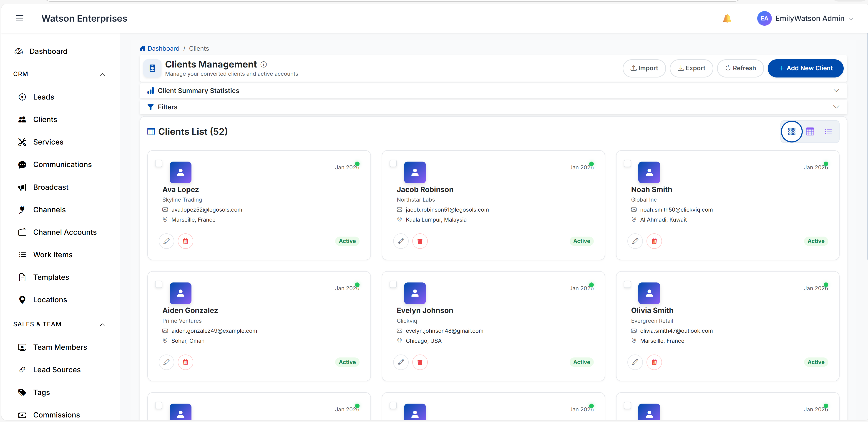868x422 pixels.
Task: Delete Jacob Robinson using trash icon
Action: 420,241
